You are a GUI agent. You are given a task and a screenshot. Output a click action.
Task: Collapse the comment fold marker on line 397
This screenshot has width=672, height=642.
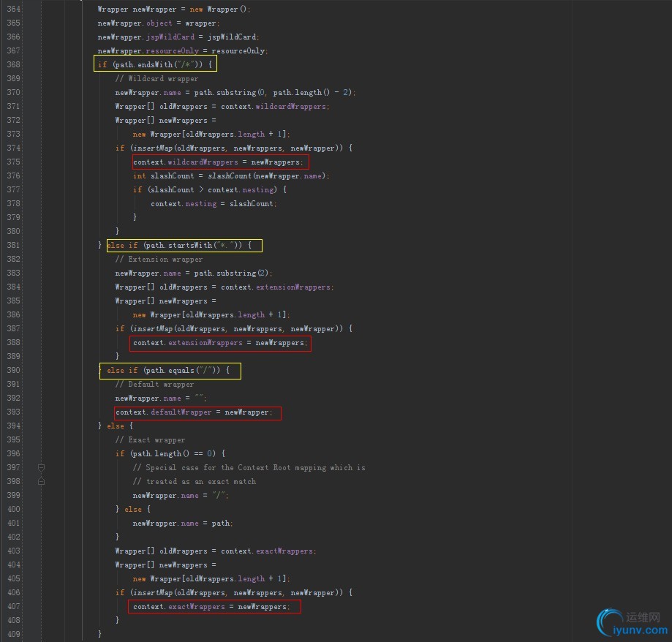pyautogui.click(x=42, y=467)
